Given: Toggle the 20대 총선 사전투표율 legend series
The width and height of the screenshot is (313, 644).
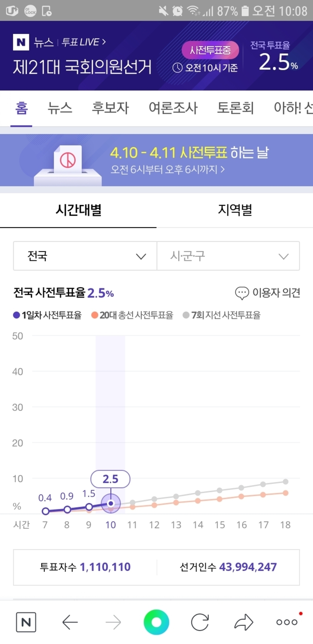Looking at the screenshot, I should (132, 315).
